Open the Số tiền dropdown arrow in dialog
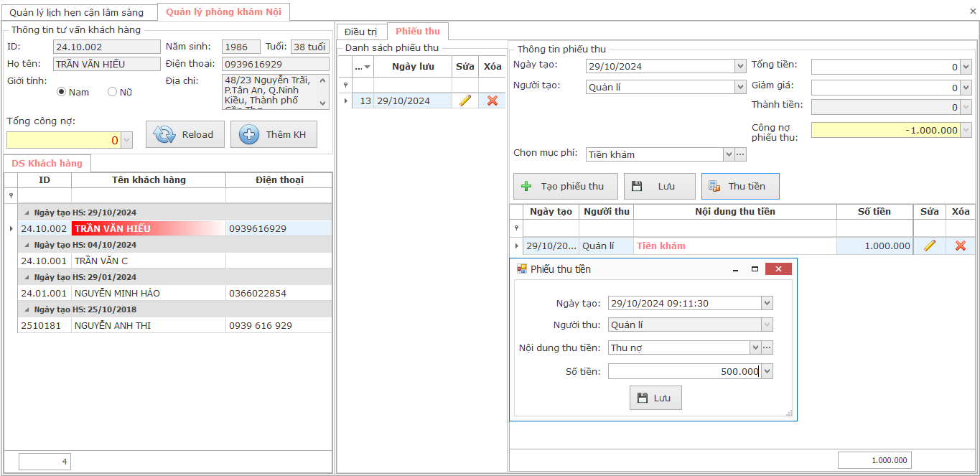 coord(767,371)
